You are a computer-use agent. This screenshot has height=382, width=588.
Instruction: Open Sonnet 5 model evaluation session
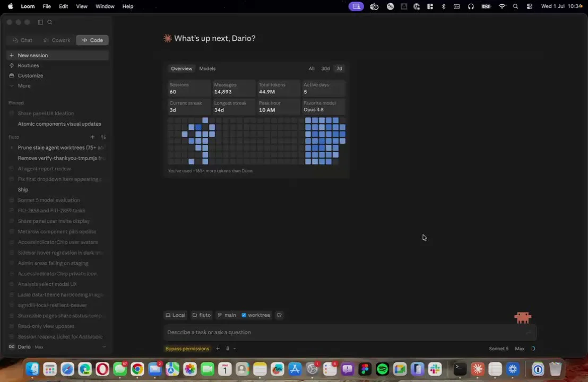(x=58, y=200)
